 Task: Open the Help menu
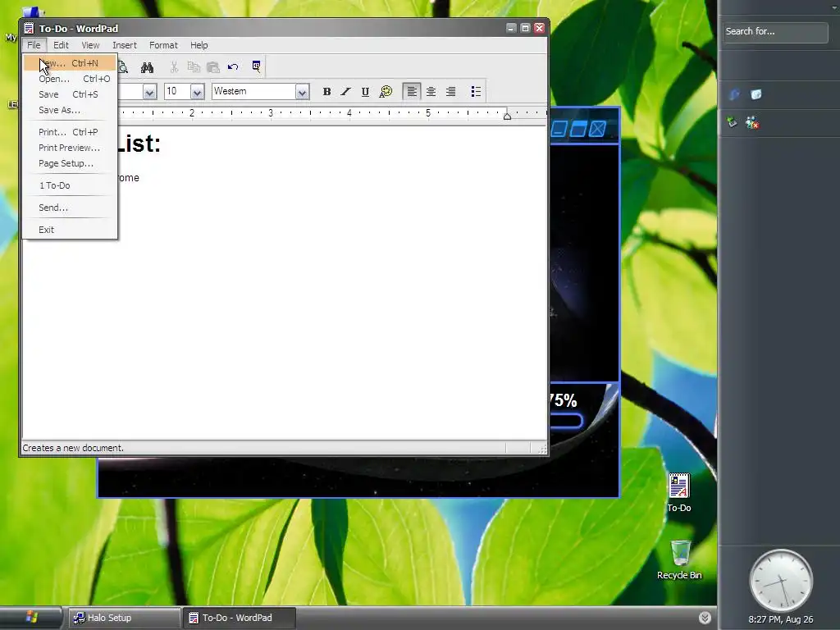click(199, 45)
